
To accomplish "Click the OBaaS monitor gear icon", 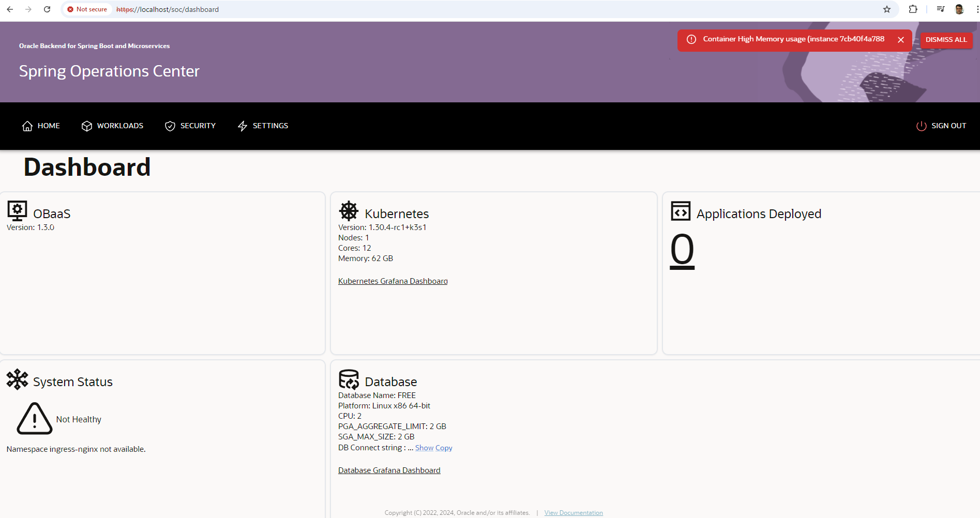I will (x=17, y=211).
